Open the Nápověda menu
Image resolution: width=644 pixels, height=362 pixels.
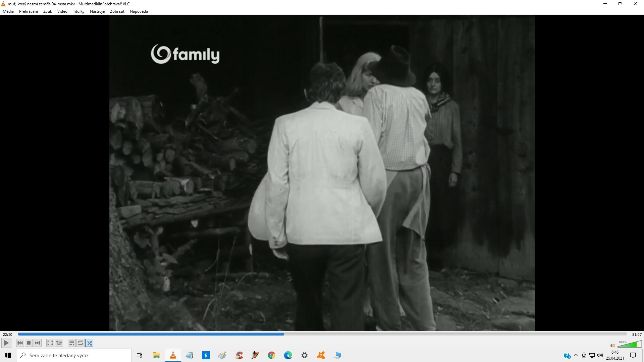click(139, 11)
